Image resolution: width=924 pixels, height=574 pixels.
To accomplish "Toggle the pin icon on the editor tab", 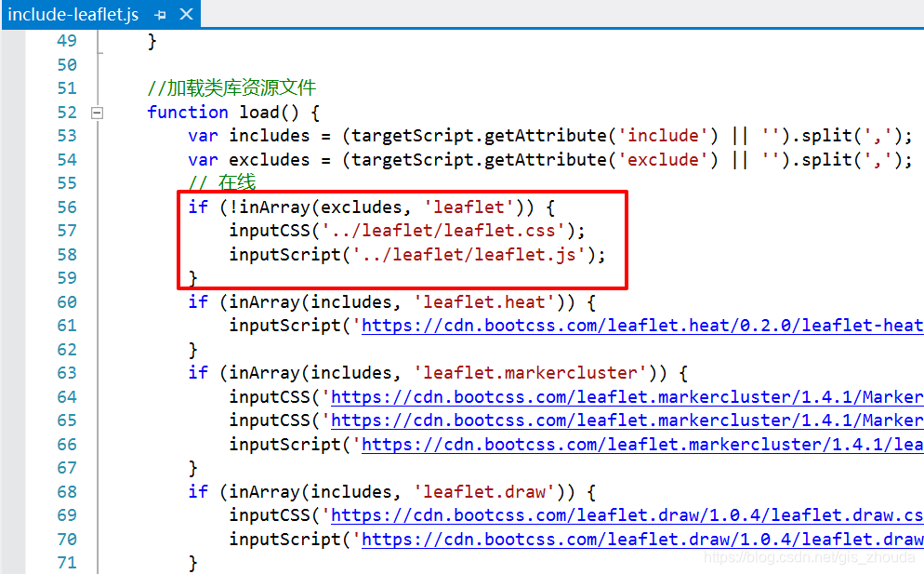I will (160, 14).
